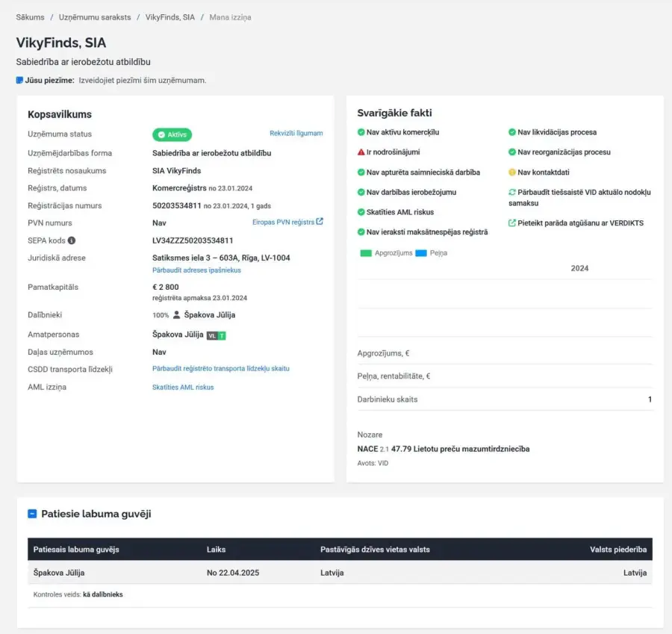Viewport: 672px width, 634px height.
Task: Open Rekvizīti līgumam link
Action: point(296,134)
